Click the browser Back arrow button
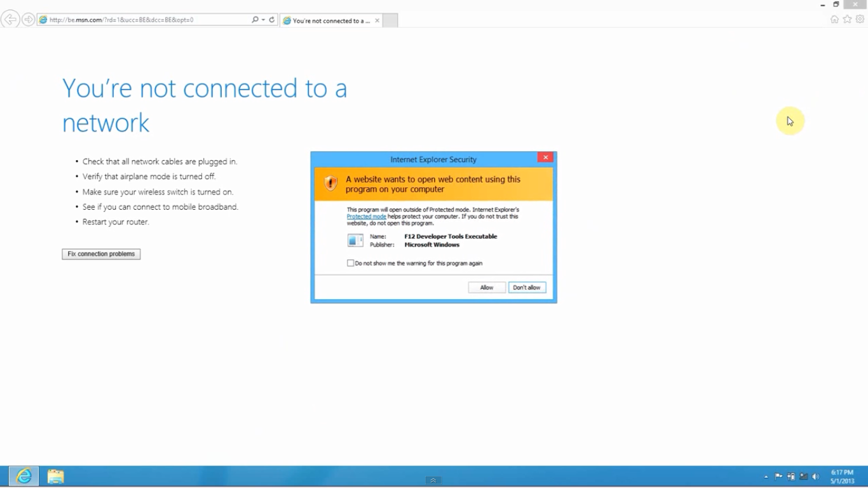 click(x=10, y=20)
